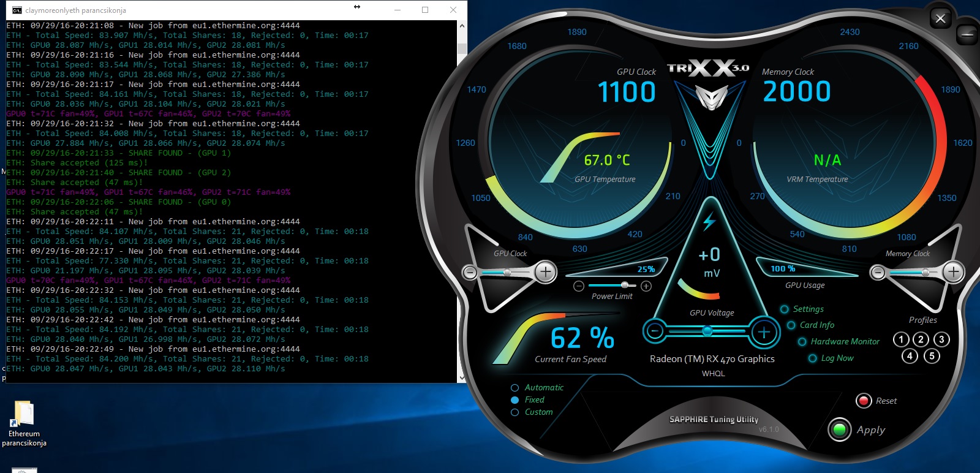Open Ethereum parancsikonja desktop shortcut
Screen dimensions: 980x473
[24, 423]
